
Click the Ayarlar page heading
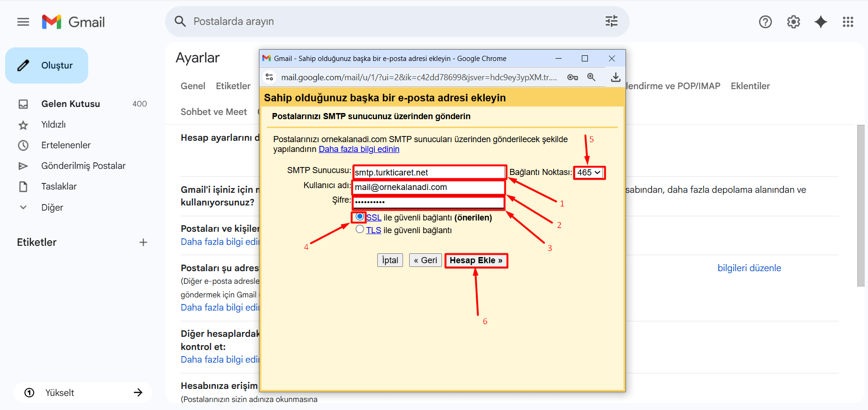click(x=198, y=58)
